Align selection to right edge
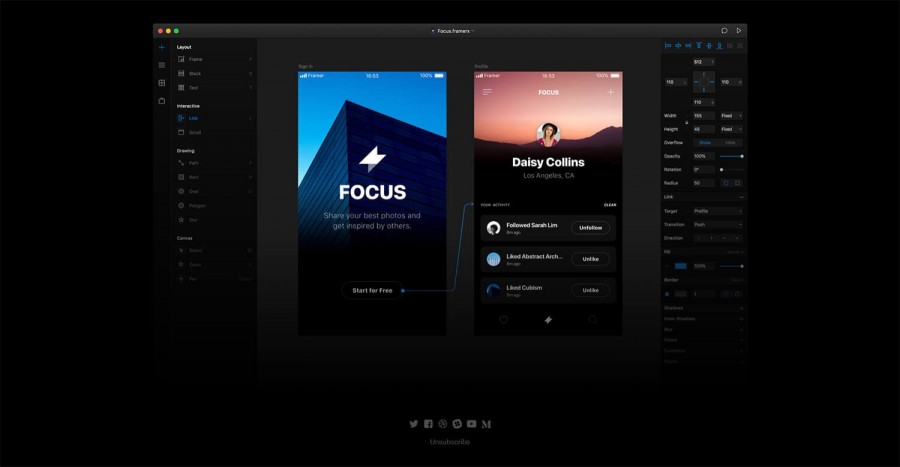The image size is (900, 467). point(688,45)
